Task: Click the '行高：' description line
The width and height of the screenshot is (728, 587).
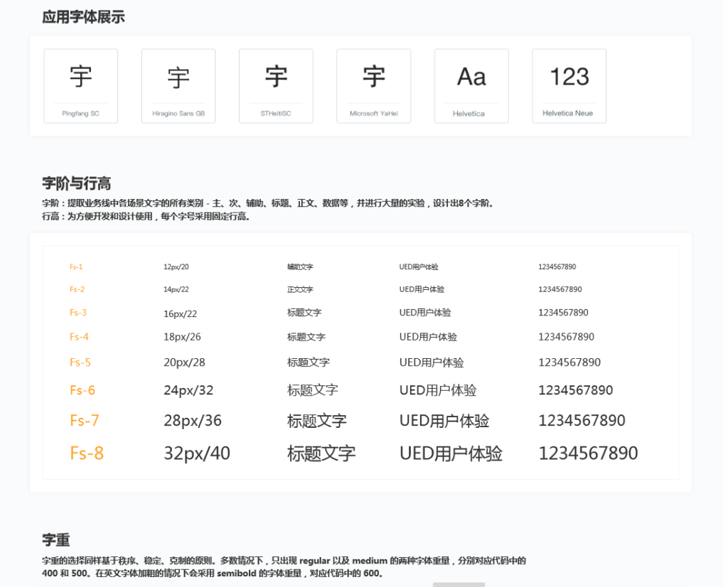Action: pyautogui.click(x=146, y=216)
